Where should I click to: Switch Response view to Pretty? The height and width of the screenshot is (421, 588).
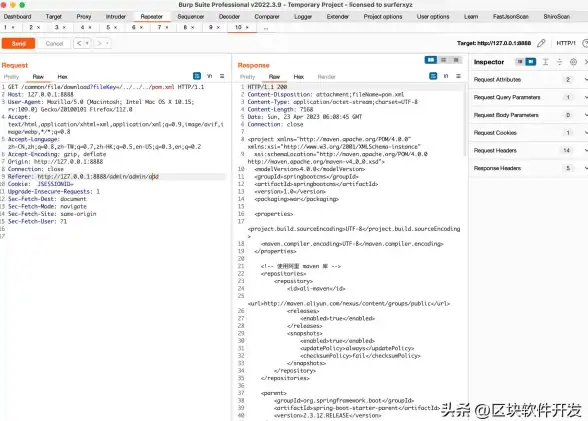click(x=248, y=76)
